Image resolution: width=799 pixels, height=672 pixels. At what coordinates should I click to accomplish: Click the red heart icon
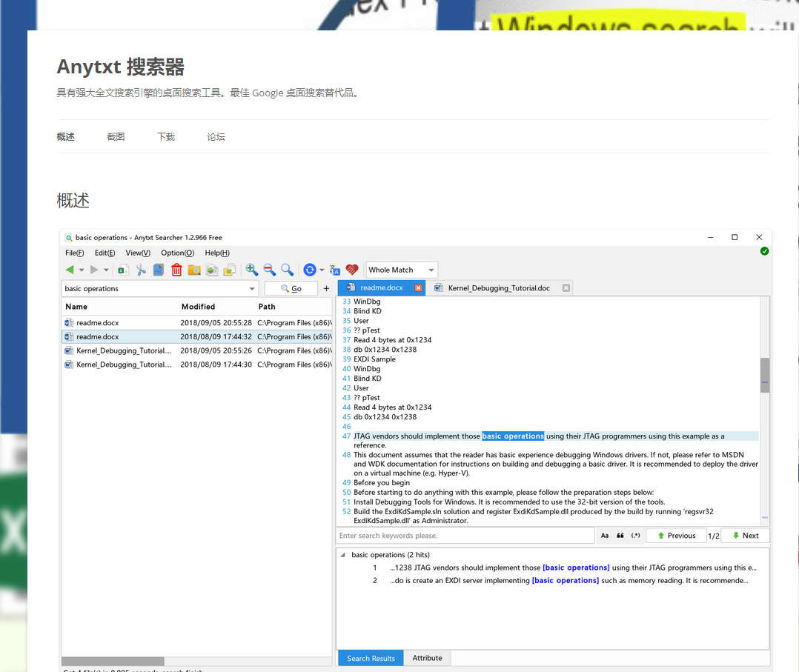pyautogui.click(x=352, y=270)
